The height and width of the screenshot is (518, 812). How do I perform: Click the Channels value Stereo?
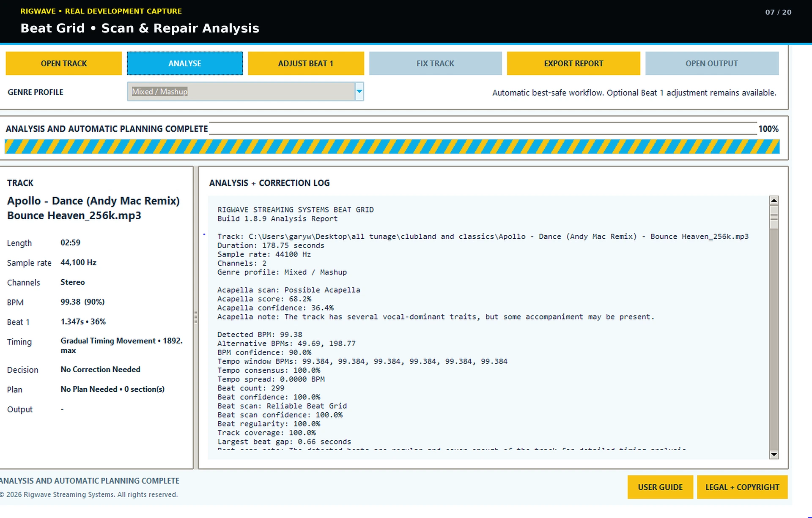click(x=72, y=282)
